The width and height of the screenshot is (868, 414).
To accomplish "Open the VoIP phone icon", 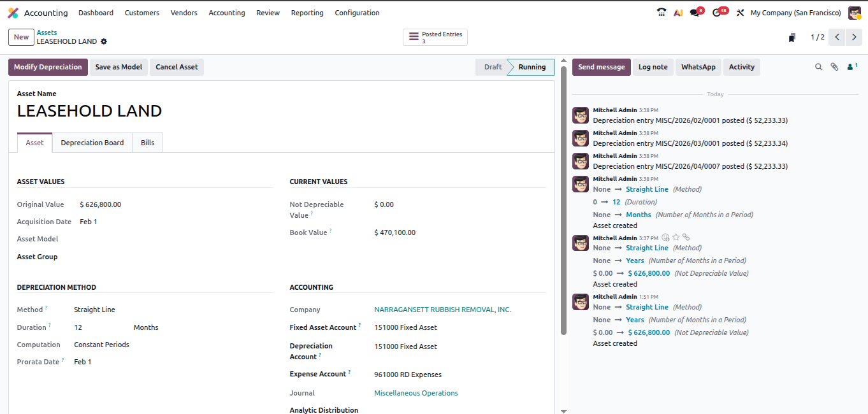I will pos(662,13).
